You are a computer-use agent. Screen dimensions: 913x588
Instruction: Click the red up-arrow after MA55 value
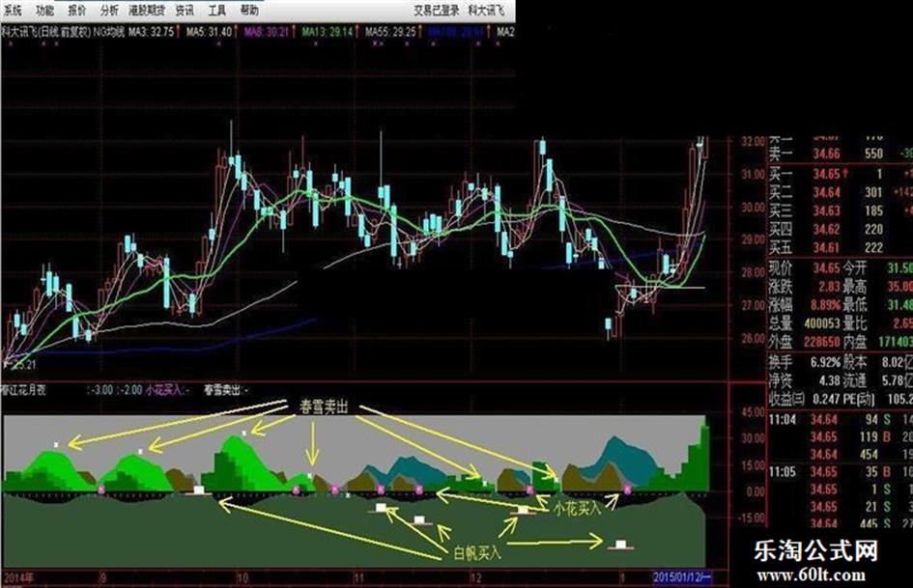point(420,32)
